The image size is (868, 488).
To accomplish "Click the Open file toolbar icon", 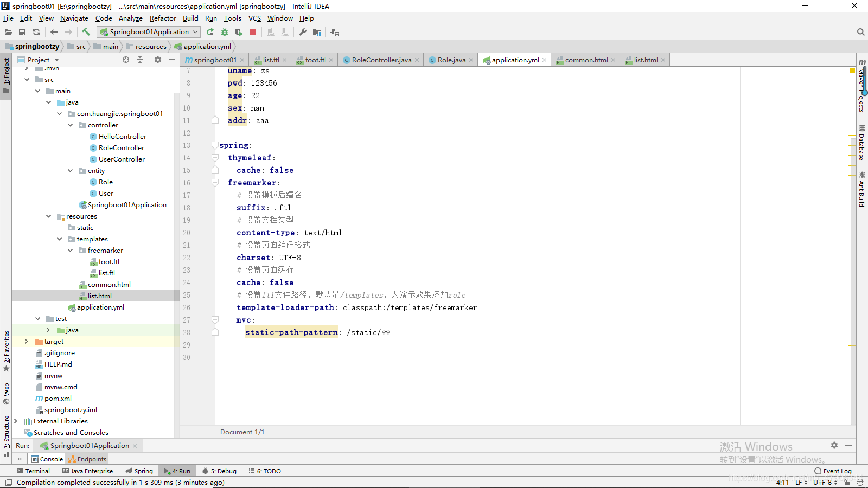I will pyautogui.click(x=8, y=32).
